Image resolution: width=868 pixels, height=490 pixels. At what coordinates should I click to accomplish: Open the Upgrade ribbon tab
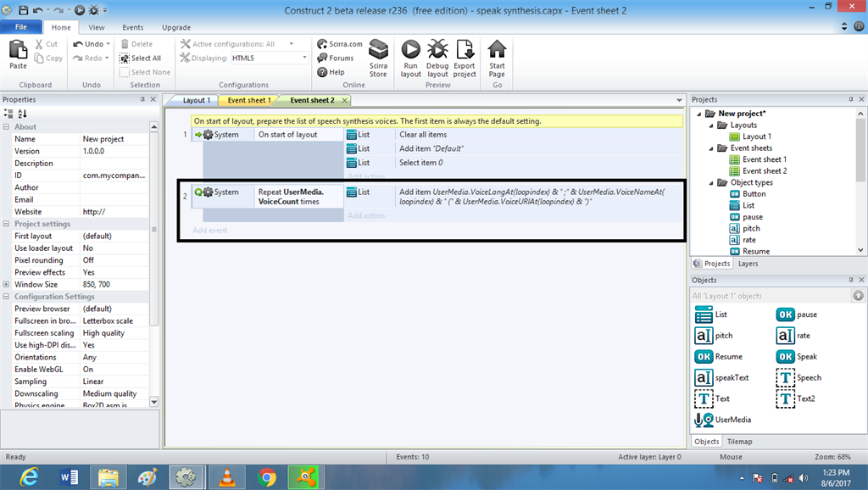click(x=176, y=27)
